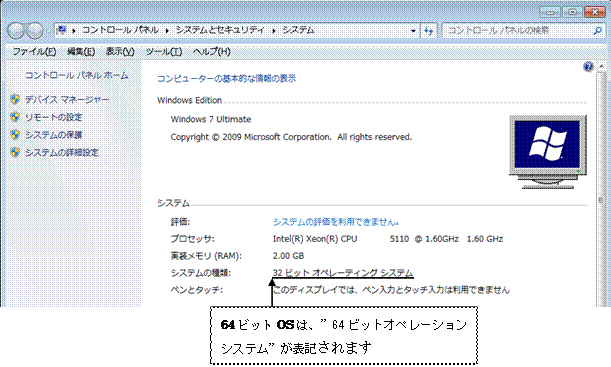611x367 pixels.
Task: Click the プロセッサ: label
Action: click(192, 239)
